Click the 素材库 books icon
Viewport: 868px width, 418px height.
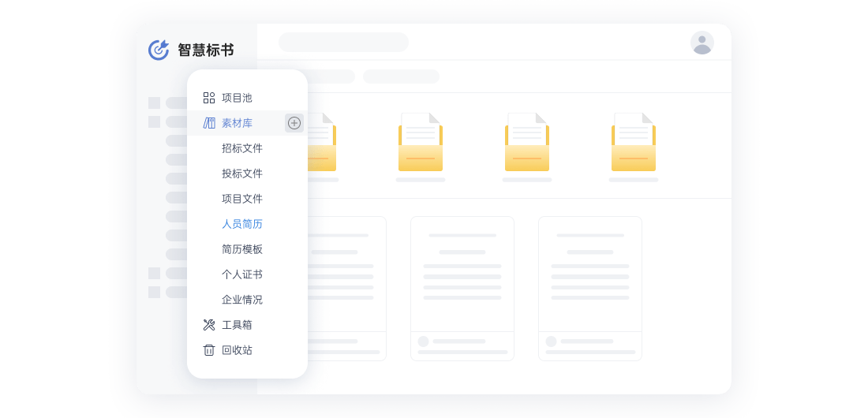tap(208, 123)
